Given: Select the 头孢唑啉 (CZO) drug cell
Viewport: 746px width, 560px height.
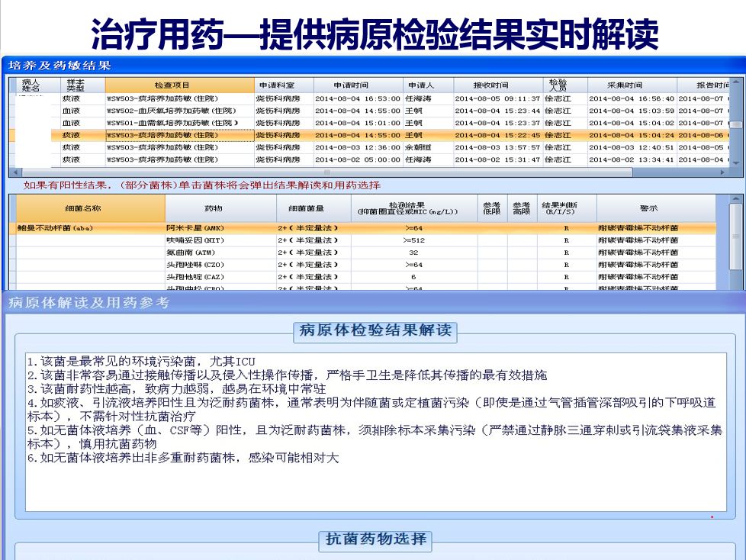Looking at the screenshot, I should [x=220, y=265].
